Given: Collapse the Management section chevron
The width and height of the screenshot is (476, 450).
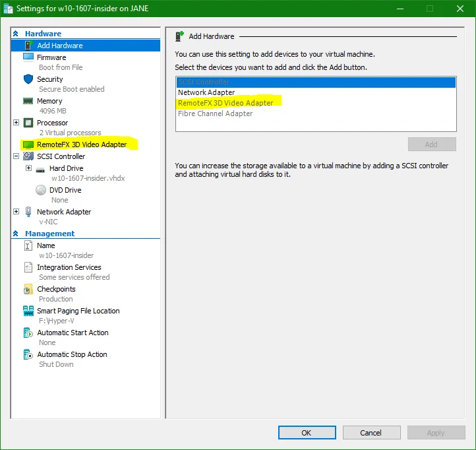Looking at the screenshot, I should pos(16,234).
